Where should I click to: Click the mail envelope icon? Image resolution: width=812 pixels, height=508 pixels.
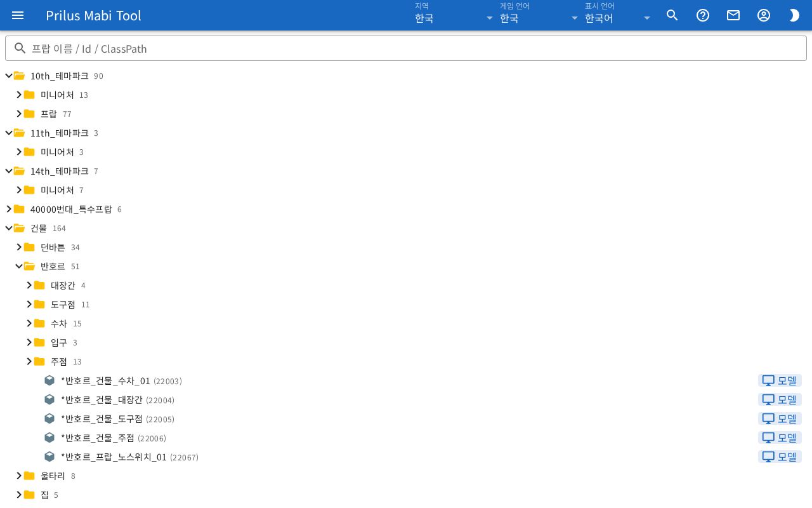pos(733,15)
